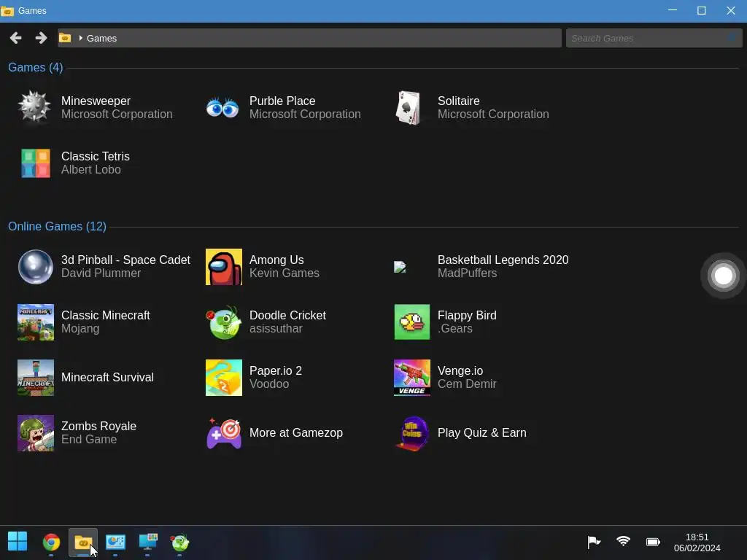Click the Basketball Legends 2020 title text

coord(503,260)
